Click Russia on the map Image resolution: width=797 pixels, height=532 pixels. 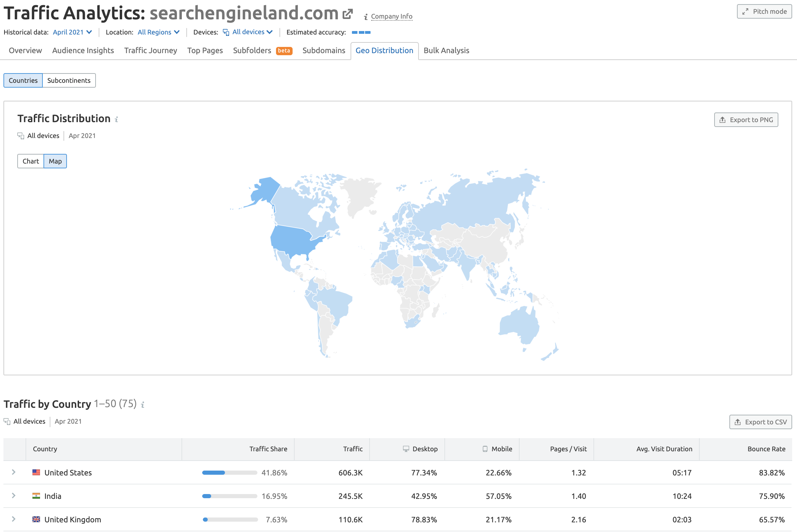pos(483,204)
